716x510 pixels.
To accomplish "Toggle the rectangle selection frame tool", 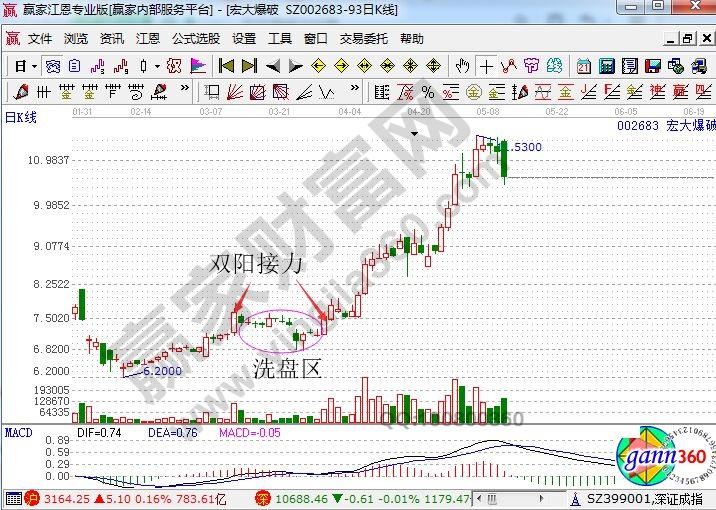I will click(212, 92).
